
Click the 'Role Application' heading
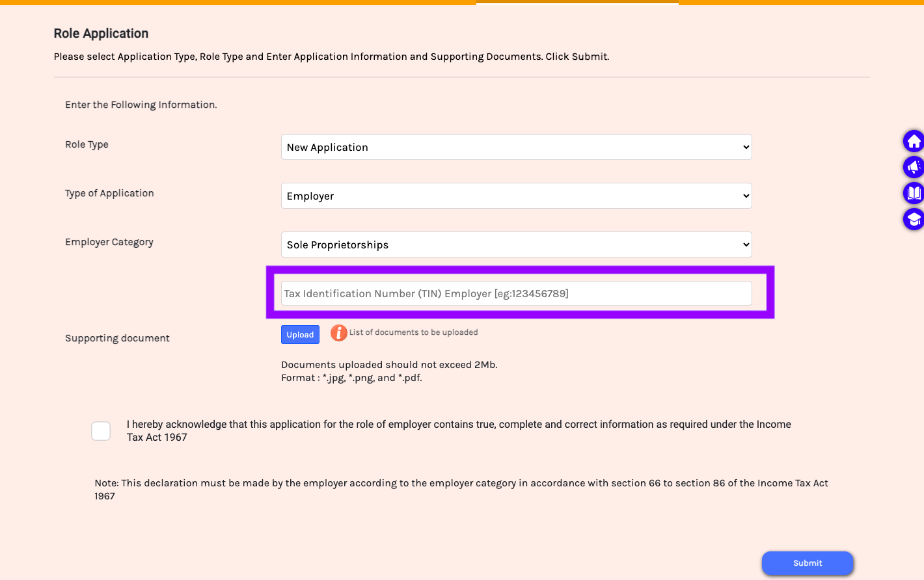point(101,33)
